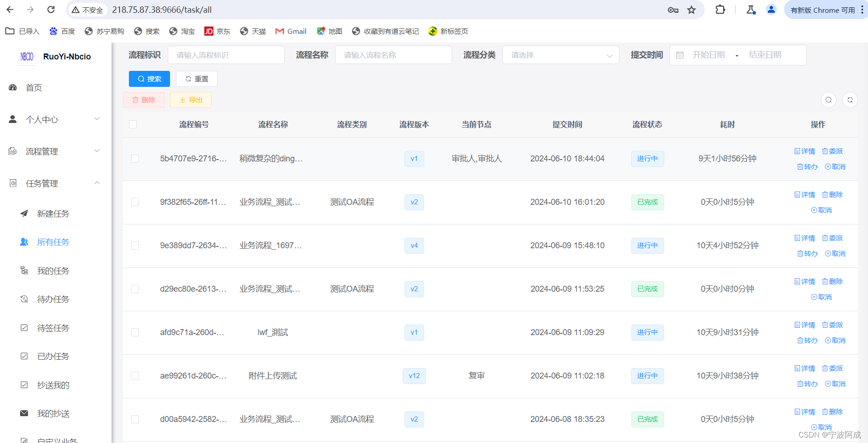Click the browser address bar URL
This screenshot has width=868, height=443.
pos(162,10)
